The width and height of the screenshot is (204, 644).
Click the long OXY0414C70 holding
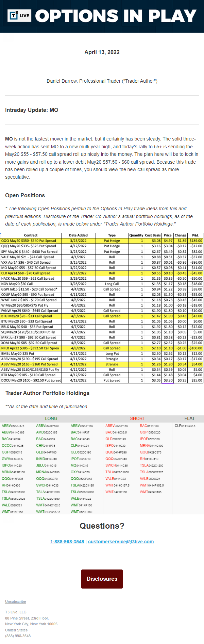coord(80,472)
